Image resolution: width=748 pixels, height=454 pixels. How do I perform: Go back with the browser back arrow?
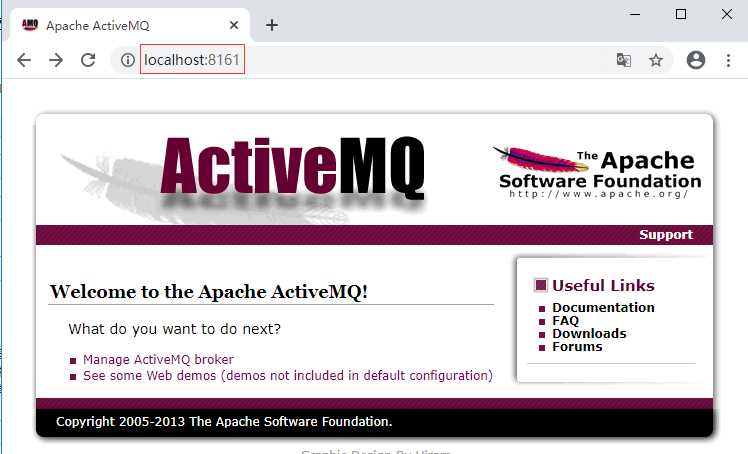pyautogui.click(x=24, y=60)
